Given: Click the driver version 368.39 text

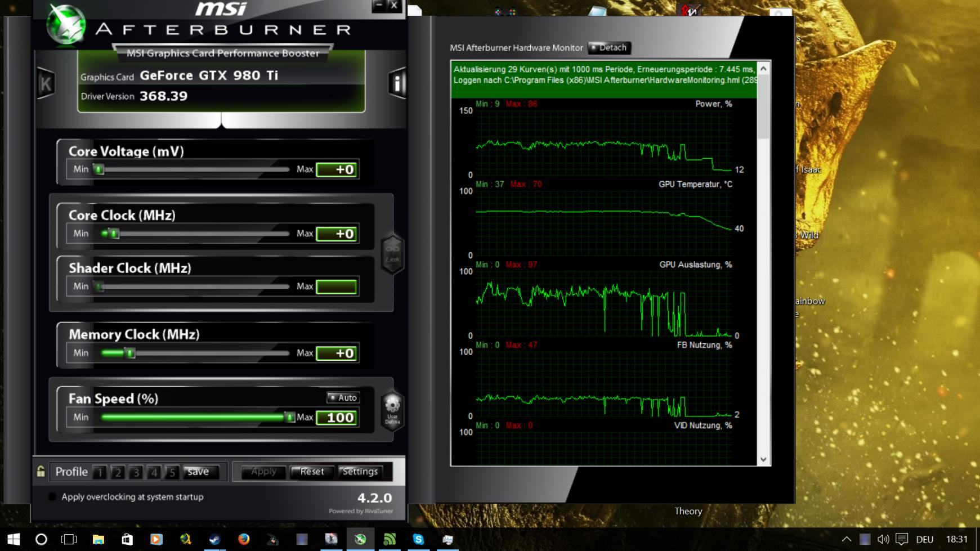Looking at the screenshot, I should pyautogui.click(x=164, y=96).
